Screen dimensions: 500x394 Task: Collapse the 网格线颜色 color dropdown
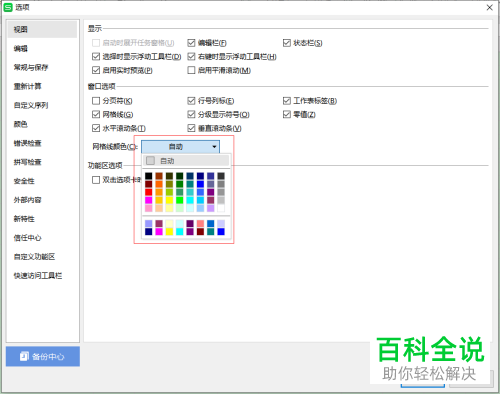point(180,147)
